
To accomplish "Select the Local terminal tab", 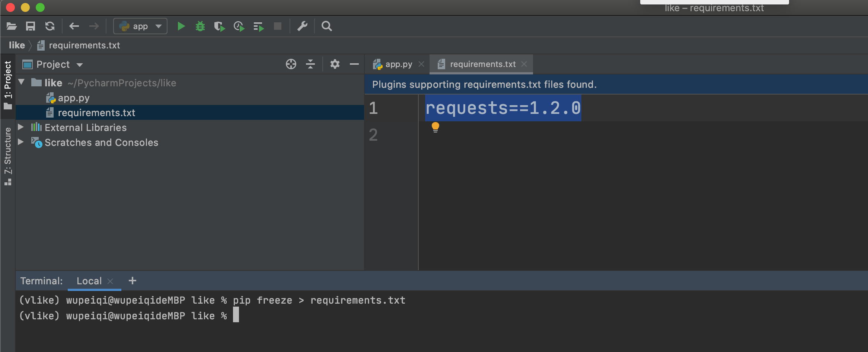I will (89, 281).
